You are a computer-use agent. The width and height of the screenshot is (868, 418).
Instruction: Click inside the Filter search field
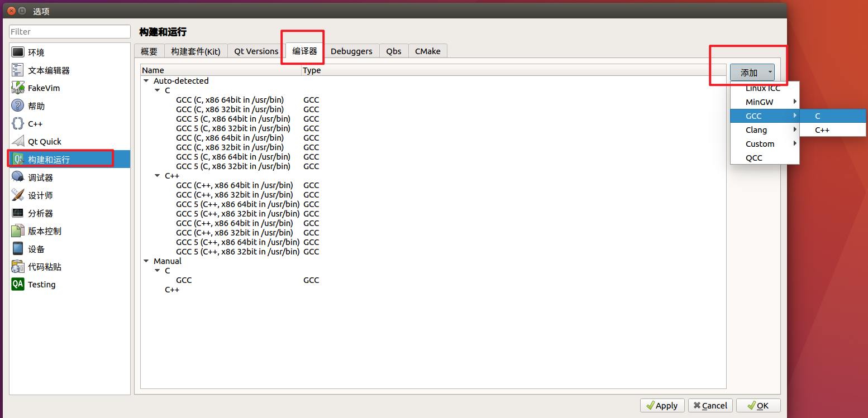click(x=69, y=31)
